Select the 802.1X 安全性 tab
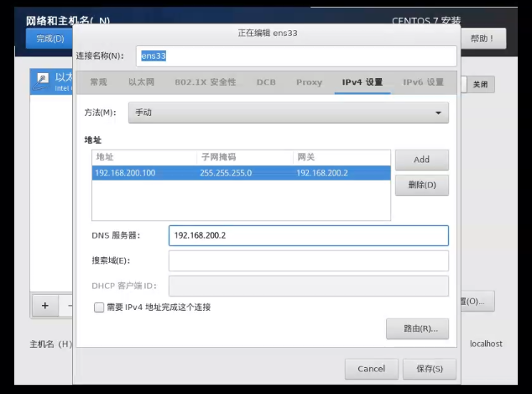This screenshot has height=394, width=532. point(206,82)
